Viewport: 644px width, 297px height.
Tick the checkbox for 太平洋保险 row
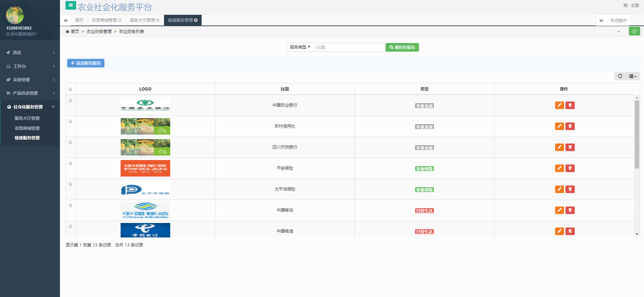[71, 184]
